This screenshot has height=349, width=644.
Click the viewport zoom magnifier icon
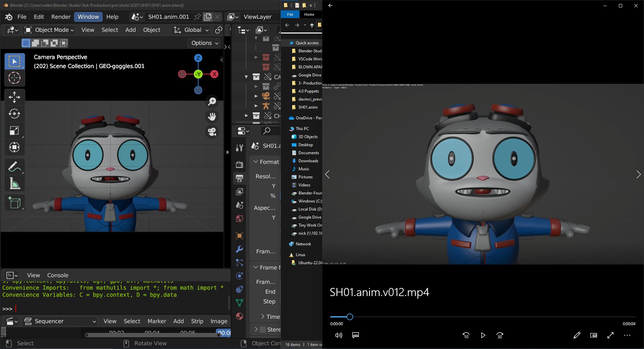[x=212, y=101]
